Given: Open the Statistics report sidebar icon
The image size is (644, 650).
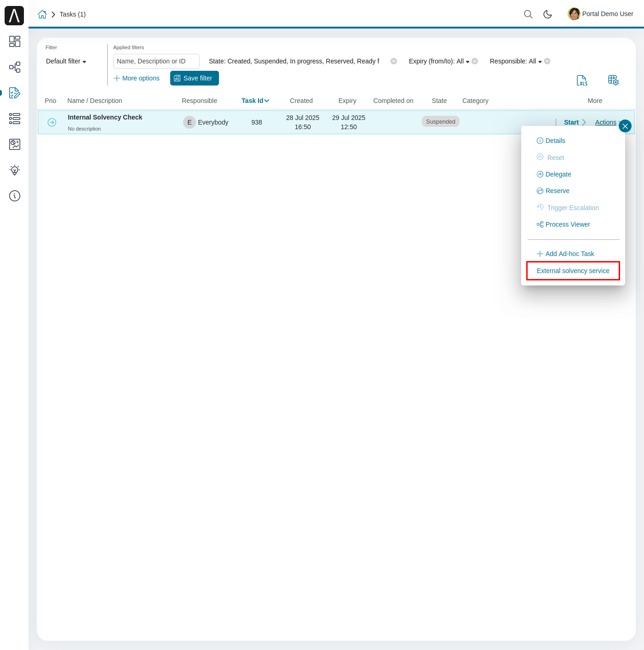Looking at the screenshot, I should pyautogui.click(x=14, y=144).
